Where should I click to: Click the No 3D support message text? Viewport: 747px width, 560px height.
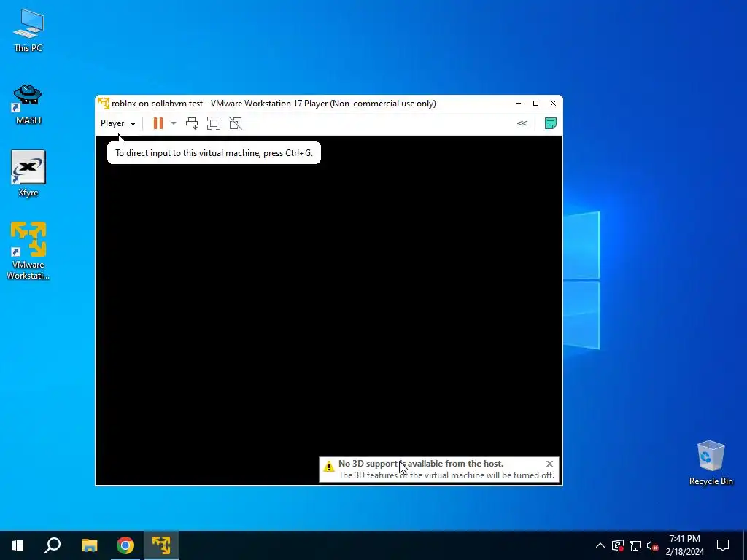[x=421, y=463]
